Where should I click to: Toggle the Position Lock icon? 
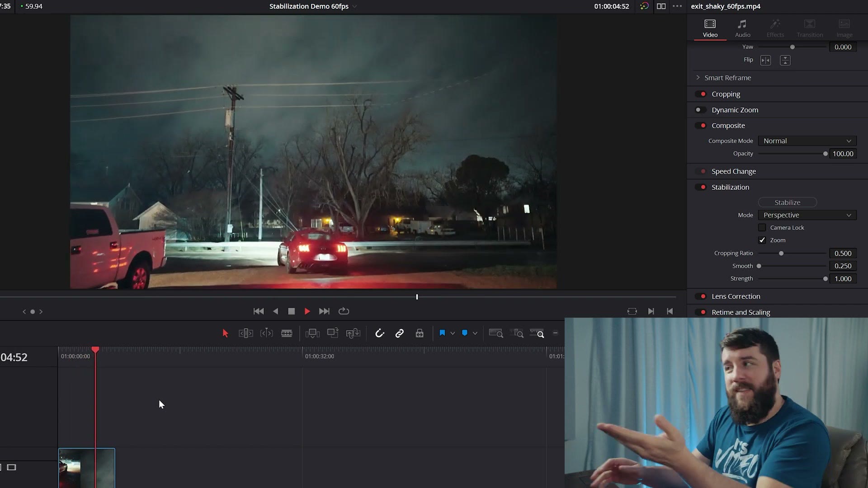coord(420,333)
